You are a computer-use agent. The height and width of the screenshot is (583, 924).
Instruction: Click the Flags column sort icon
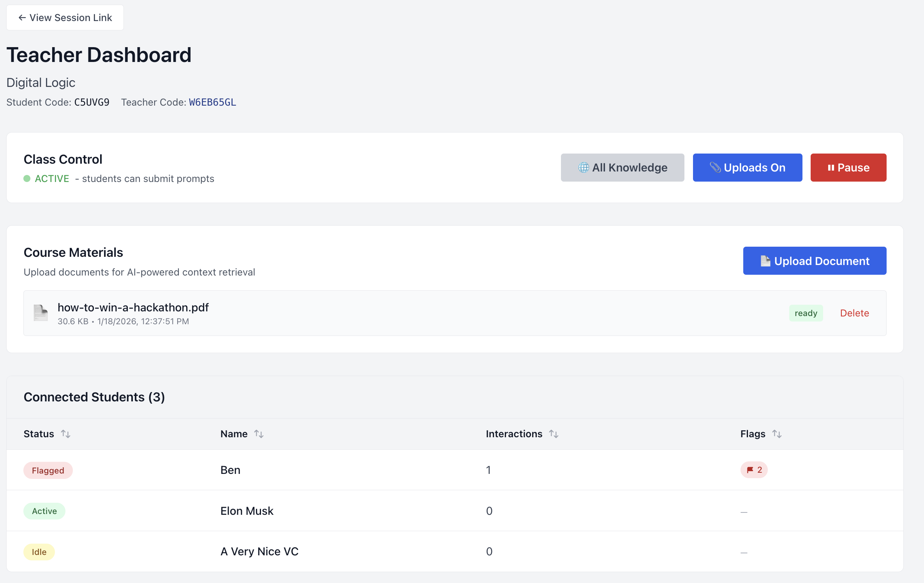(777, 434)
